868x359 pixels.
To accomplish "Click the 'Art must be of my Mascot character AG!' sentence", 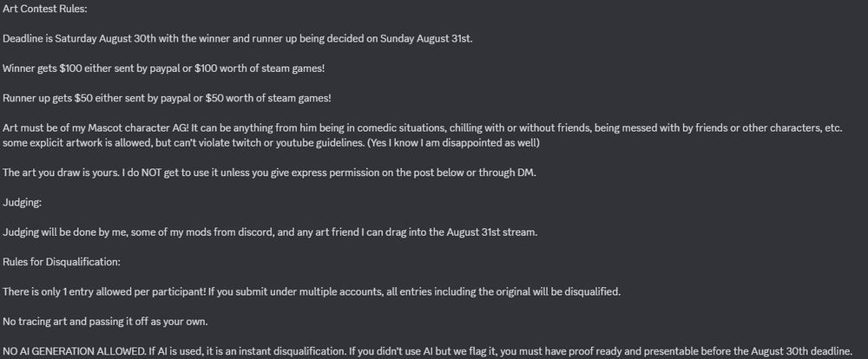I will pos(96,127).
